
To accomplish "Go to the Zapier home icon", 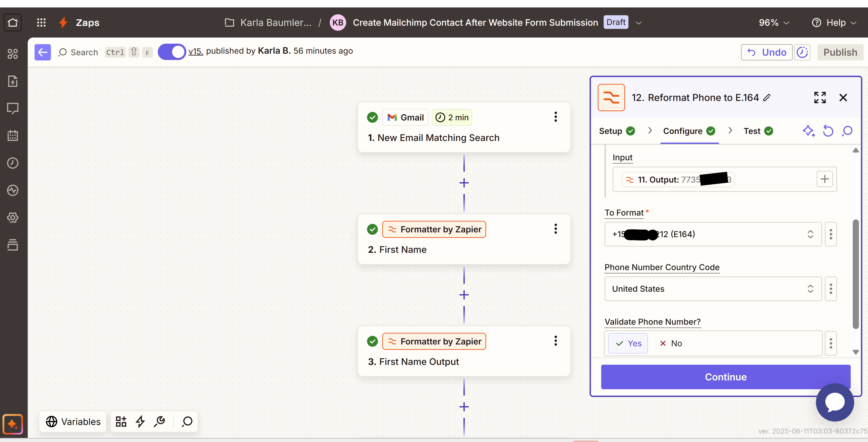I will tap(13, 23).
